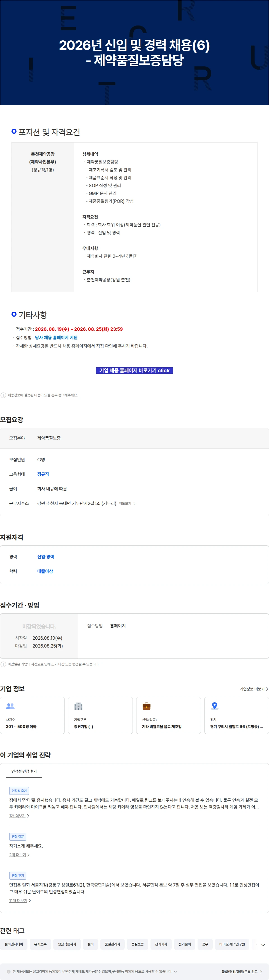The height and width of the screenshot is (980, 269).
Task: Click the building icon on 기업구분 card
Action: [x=78, y=706]
